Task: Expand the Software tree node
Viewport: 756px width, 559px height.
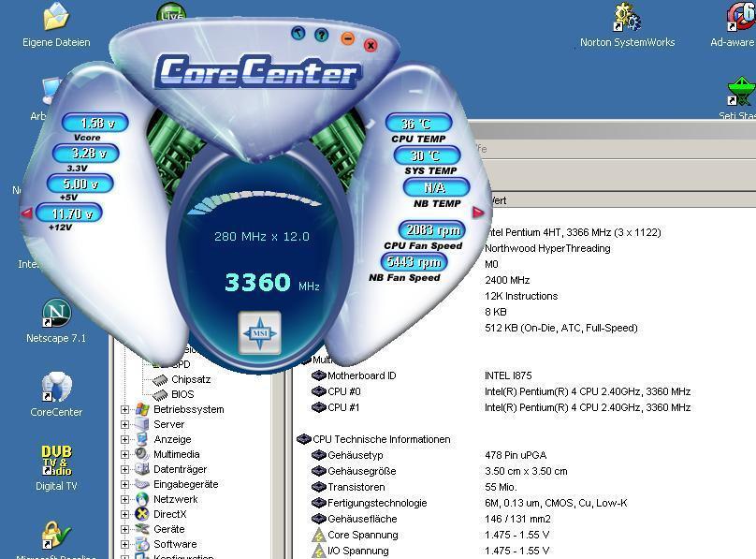Action: (x=124, y=544)
